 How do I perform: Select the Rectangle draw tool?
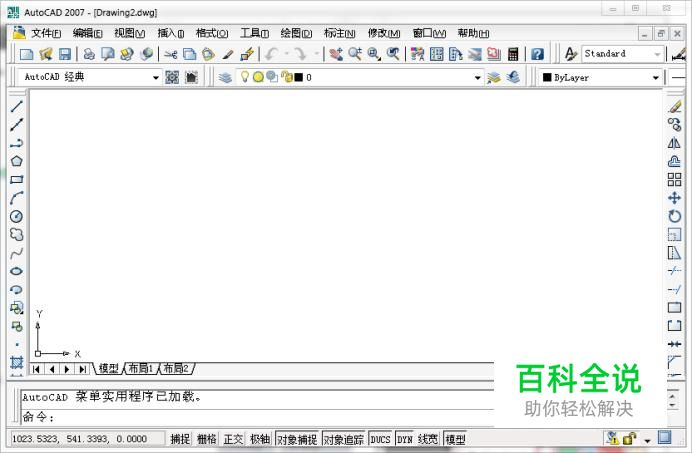pyautogui.click(x=16, y=180)
